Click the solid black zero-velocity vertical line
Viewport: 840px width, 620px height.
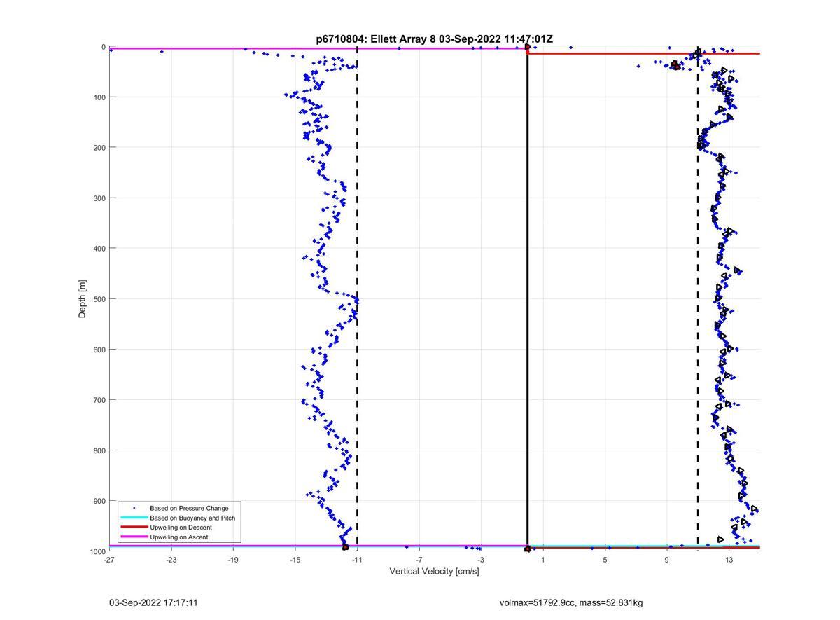tap(527, 299)
